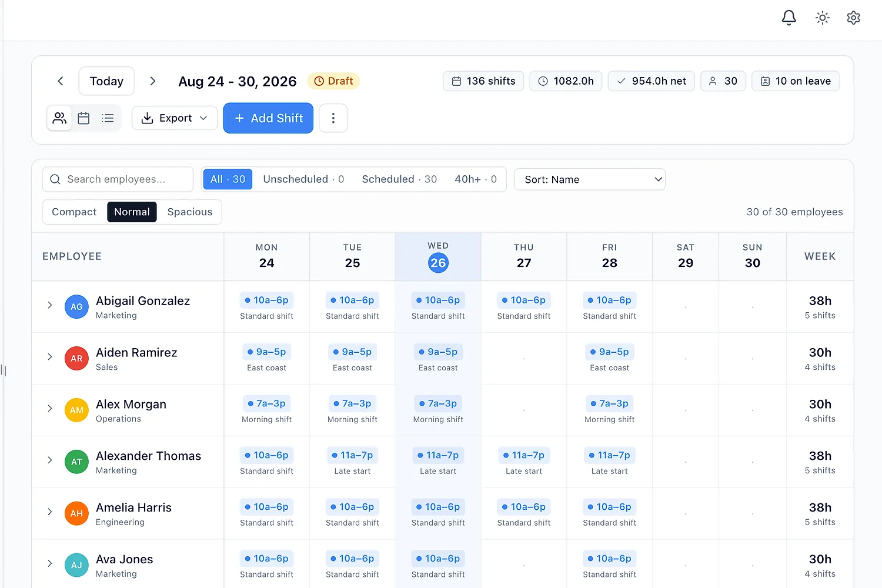
Task: Go to previous week arrow
Action: [x=60, y=81]
